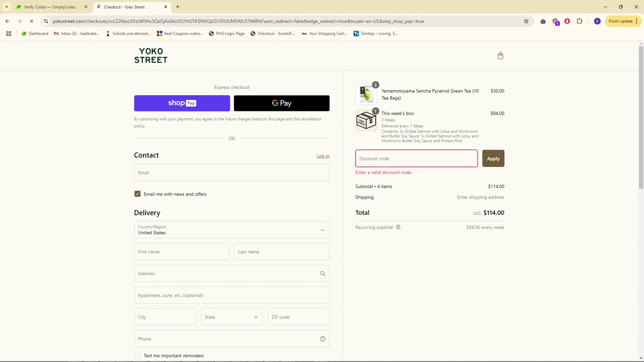
Task: Check Text me important reminders
Action: pos(137,356)
